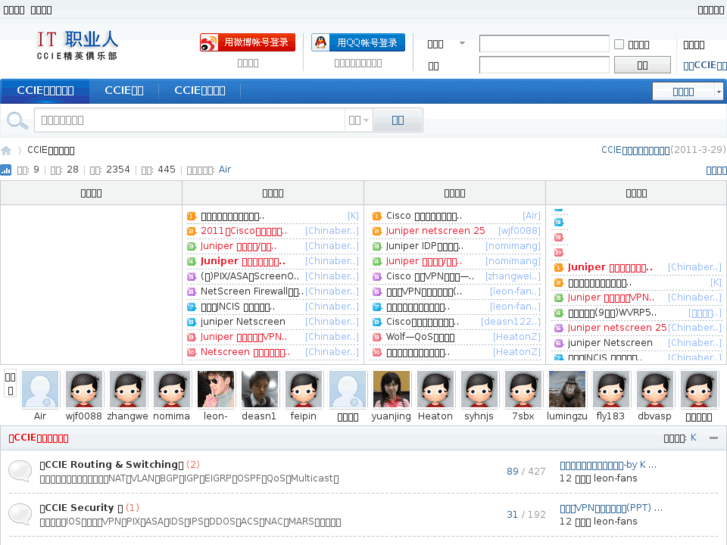Click the IT CCIE club logo
The image size is (727, 545).
tap(77, 45)
